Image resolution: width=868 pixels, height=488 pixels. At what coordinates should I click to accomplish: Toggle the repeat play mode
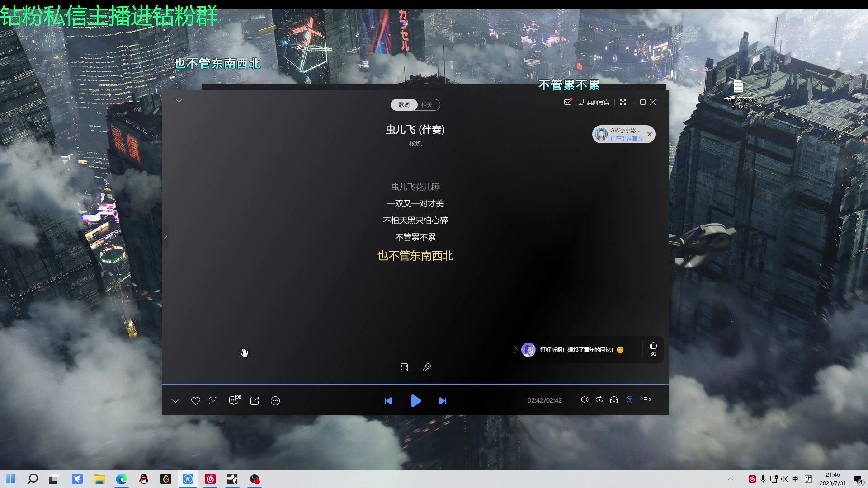click(x=599, y=399)
